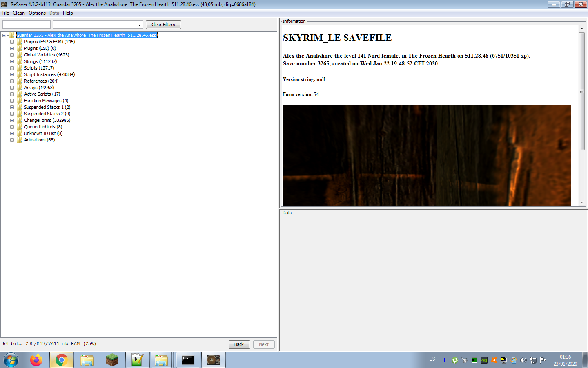Click the root savefile folder icon
This screenshot has height=368, width=588.
[12, 35]
